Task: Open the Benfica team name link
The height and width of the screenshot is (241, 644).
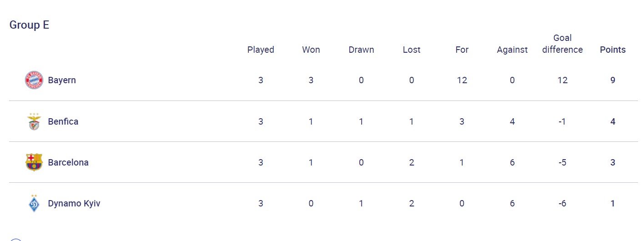Action: [x=63, y=121]
